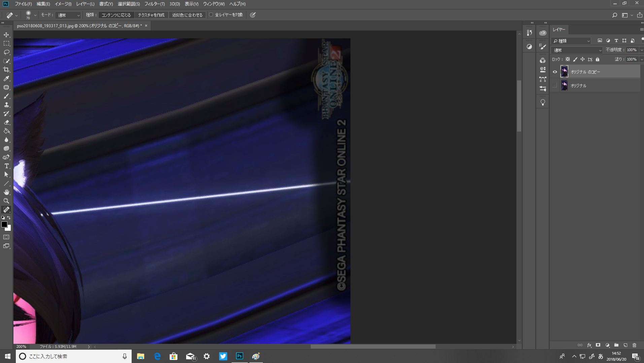Image resolution: width=644 pixels, height=363 pixels.
Task: Open the layer blend mode 通常 dropdown
Action: 577,50
